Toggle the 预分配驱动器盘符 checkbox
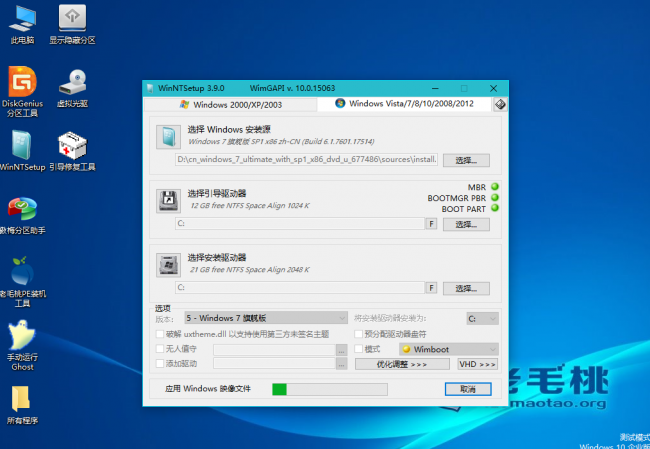 point(359,334)
